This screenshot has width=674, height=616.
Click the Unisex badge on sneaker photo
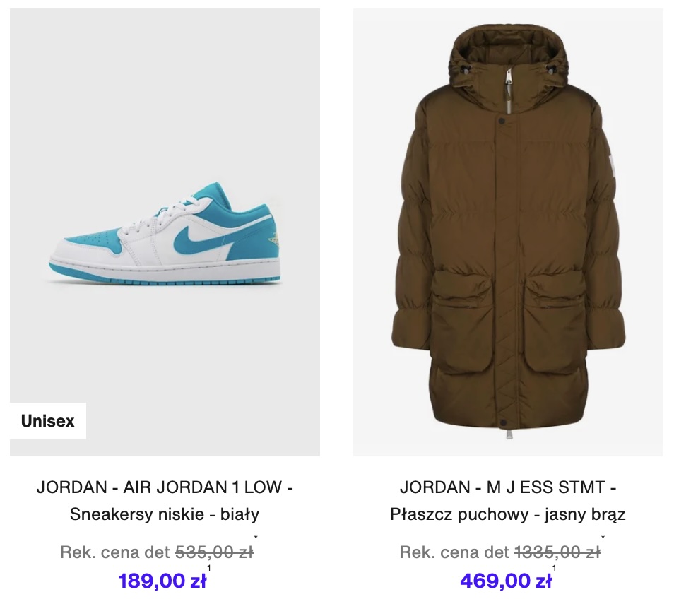click(48, 421)
